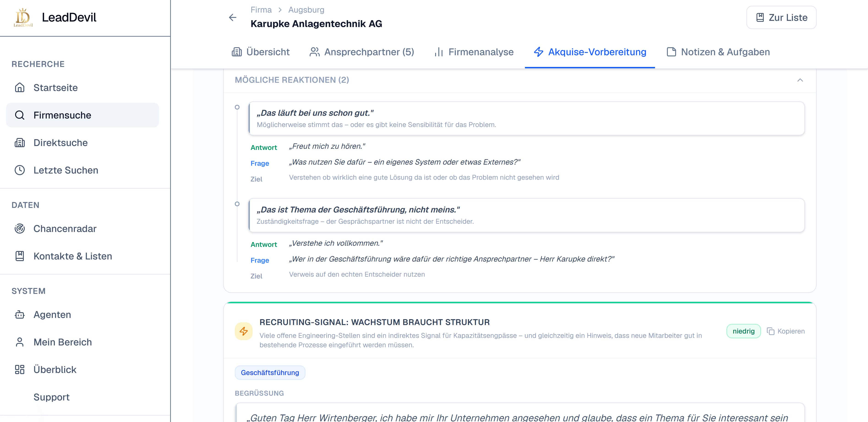Click the Begrüssung section label

click(x=259, y=393)
